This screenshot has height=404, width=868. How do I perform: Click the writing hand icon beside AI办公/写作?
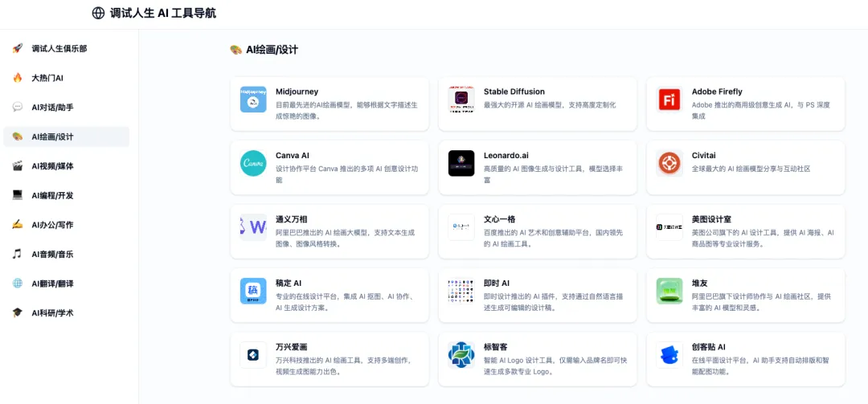(18, 225)
